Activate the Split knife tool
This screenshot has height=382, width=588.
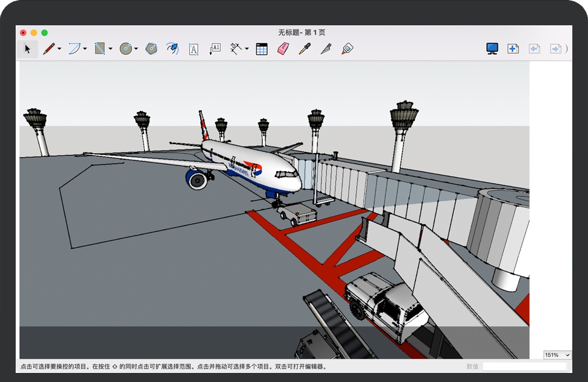pyautogui.click(x=326, y=49)
